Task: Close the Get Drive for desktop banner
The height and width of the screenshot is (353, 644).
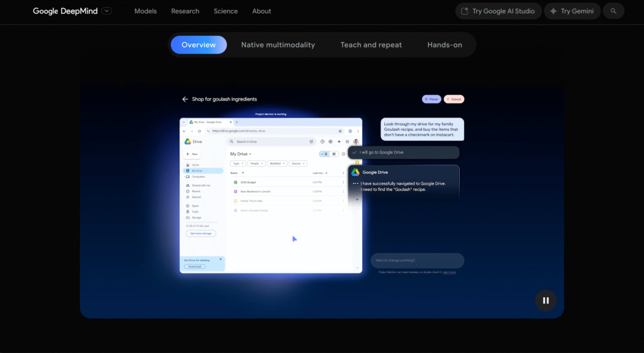Action: 221,259
